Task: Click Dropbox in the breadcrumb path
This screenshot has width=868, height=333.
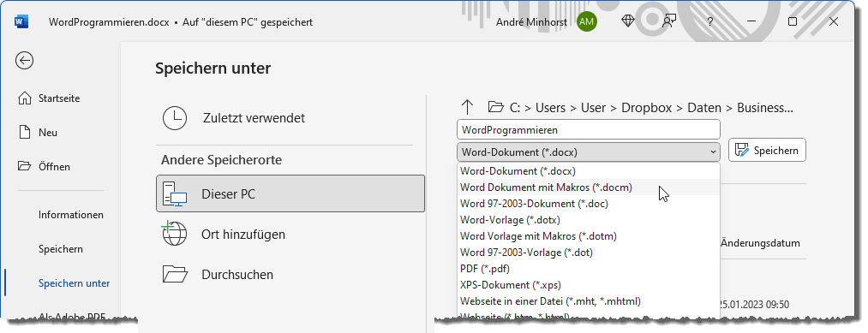Action: [x=647, y=108]
